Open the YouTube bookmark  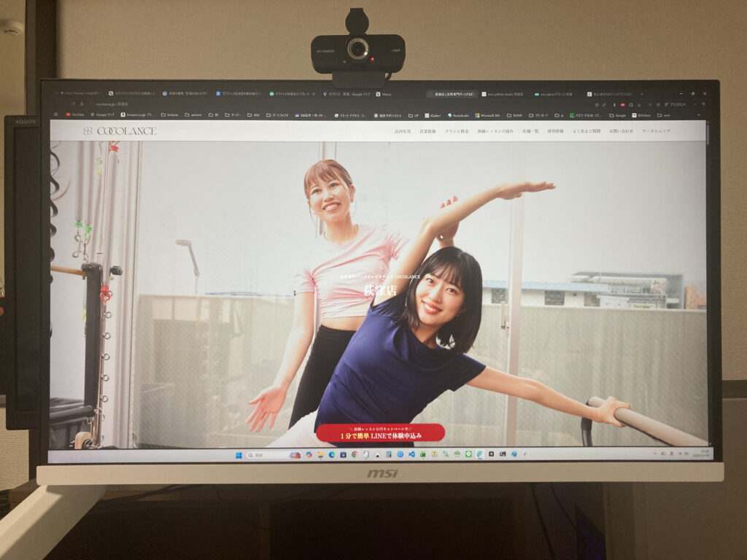(74, 114)
